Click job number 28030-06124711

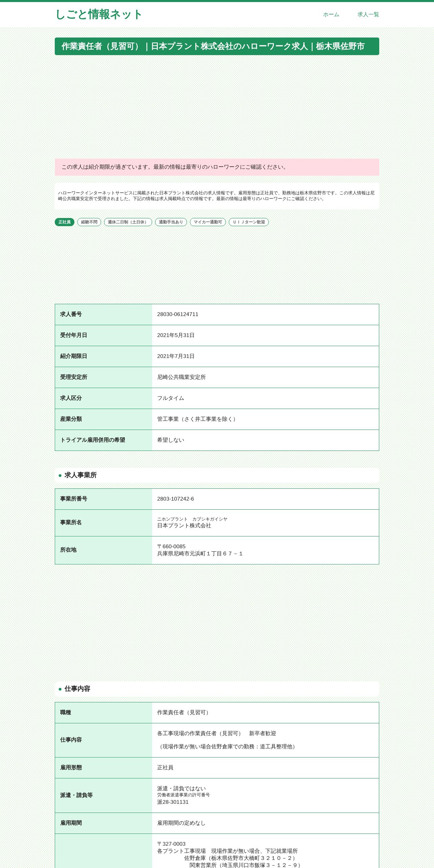coord(178,314)
